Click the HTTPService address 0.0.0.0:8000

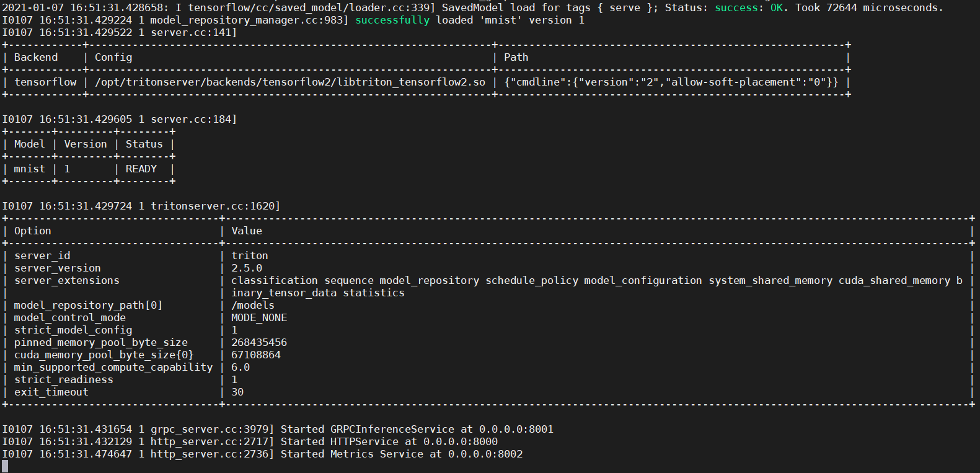pos(460,441)
